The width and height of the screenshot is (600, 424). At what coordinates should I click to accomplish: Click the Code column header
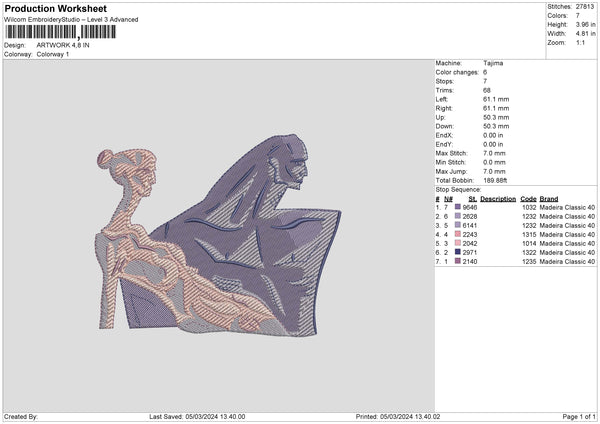coord(528,199)
